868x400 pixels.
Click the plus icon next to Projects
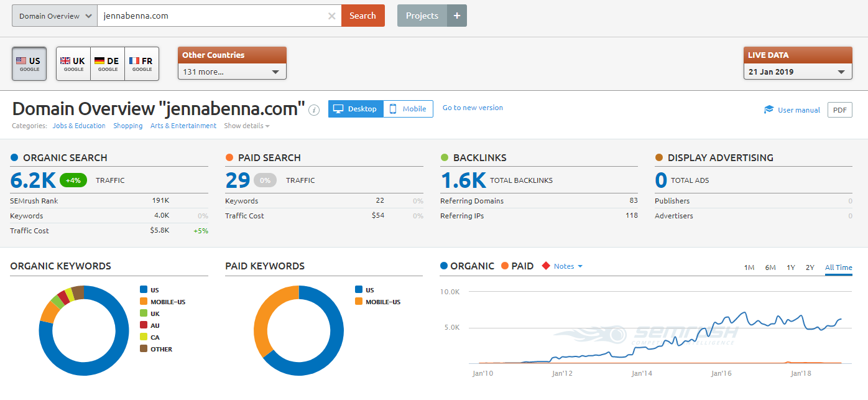457,16
